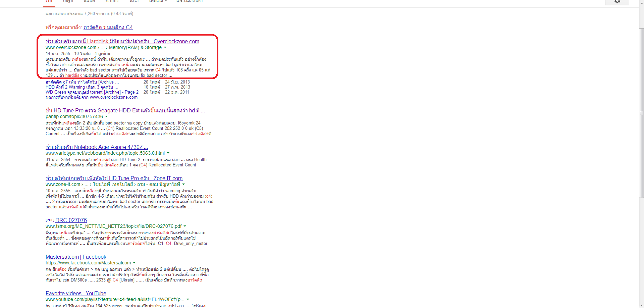
Task: Click snippet text '2633 @ C4 [Ukrain]'
Action: [x=115, y=280]
